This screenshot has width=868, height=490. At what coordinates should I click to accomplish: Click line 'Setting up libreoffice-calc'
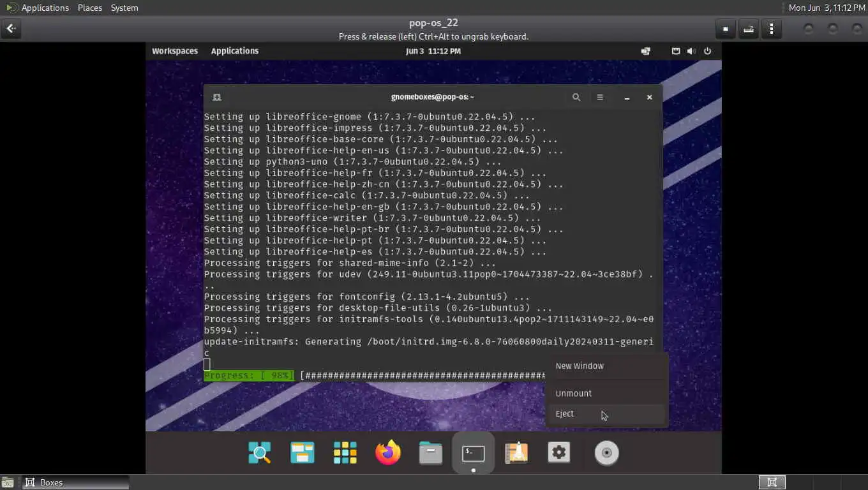(367, 196)
